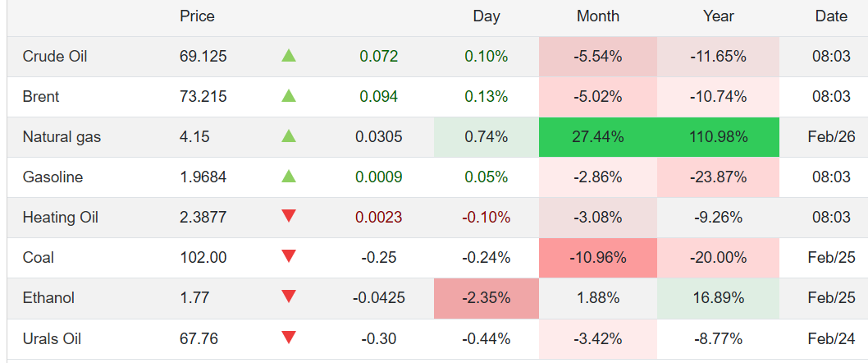Open the Heating Oil commodity link
This screenshot has width=868, height=363.
[x=60, y=218]
